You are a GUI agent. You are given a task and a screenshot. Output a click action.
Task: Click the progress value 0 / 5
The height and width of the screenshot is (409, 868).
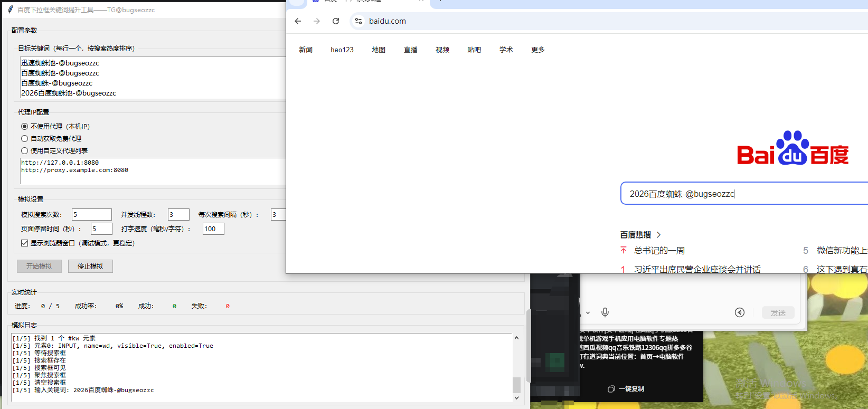tap(50, 306)
